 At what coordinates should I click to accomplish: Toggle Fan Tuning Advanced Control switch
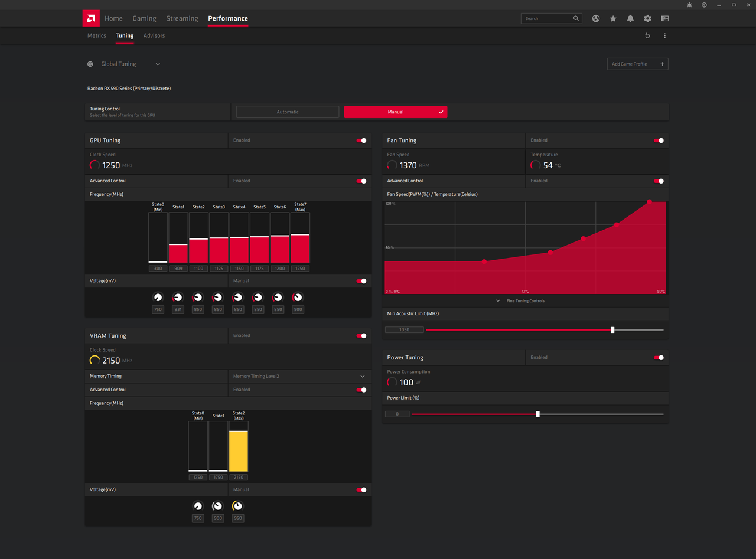[659, 181]
